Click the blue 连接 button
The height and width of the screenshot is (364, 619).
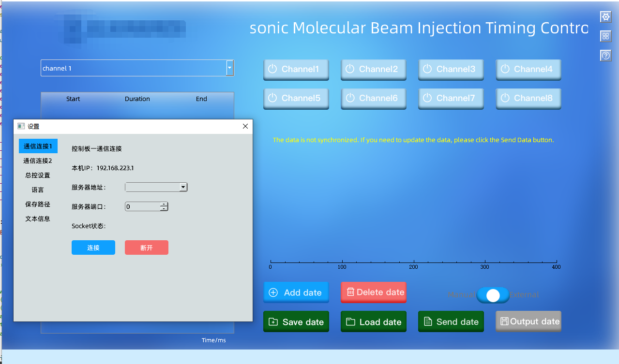pos(93,248)
